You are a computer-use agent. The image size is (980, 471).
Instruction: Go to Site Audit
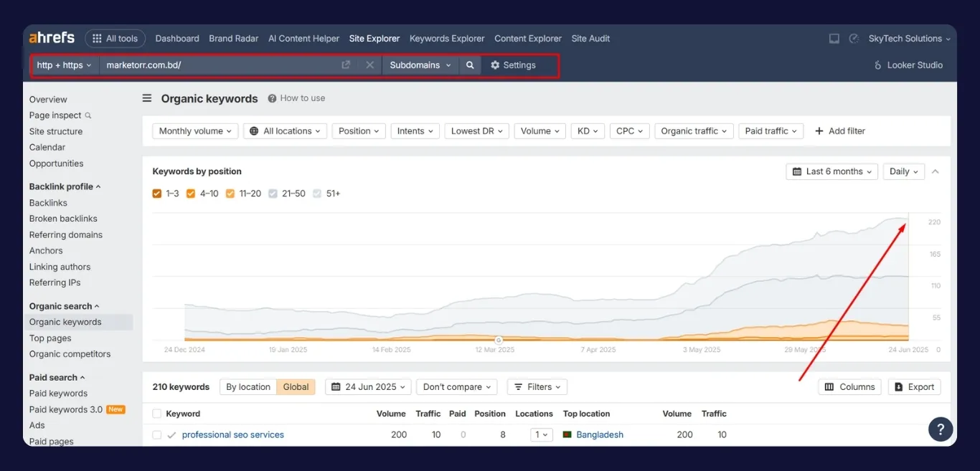point(590,39)
